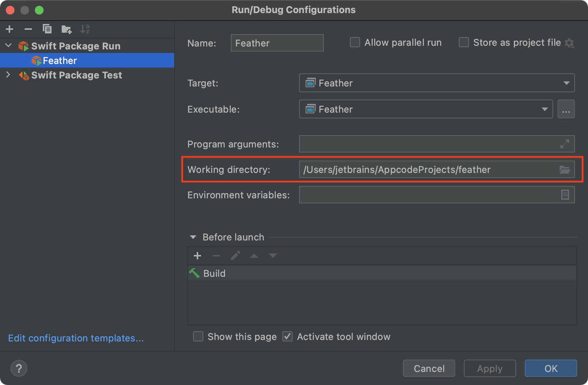Expand the Program arguments field
588x385 pixels.
click(564, 144)
